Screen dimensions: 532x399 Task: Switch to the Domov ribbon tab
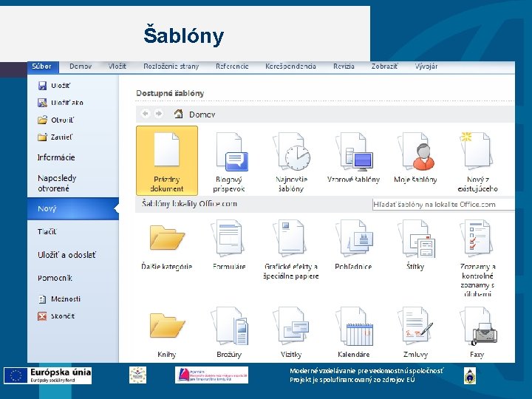[x=81, y=66]
